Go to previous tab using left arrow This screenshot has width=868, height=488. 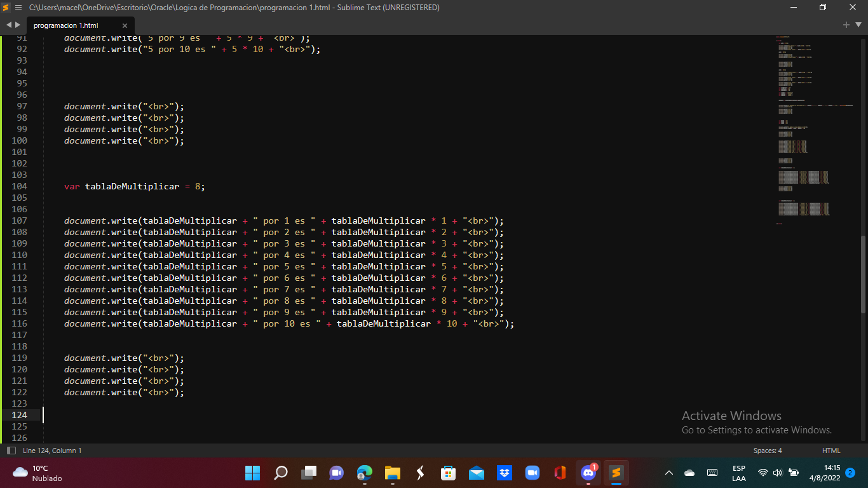point(9,25)
